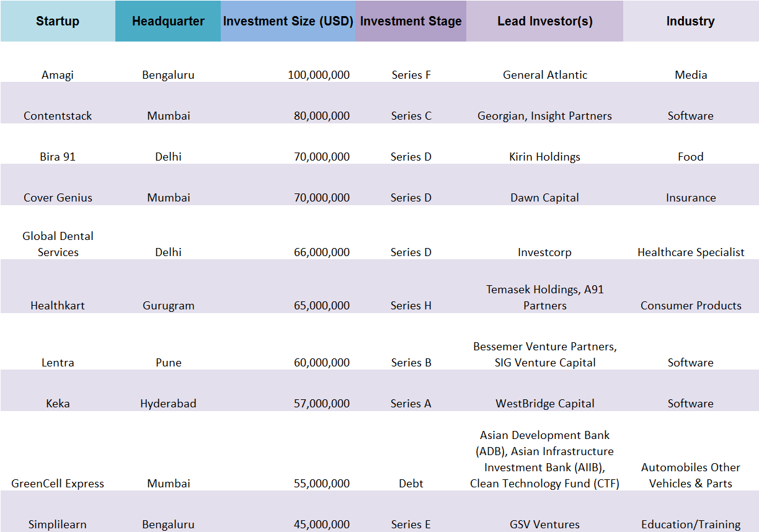Select the Amagi startup cell
The height and width of the screenshot is (532, 759).
58,75
